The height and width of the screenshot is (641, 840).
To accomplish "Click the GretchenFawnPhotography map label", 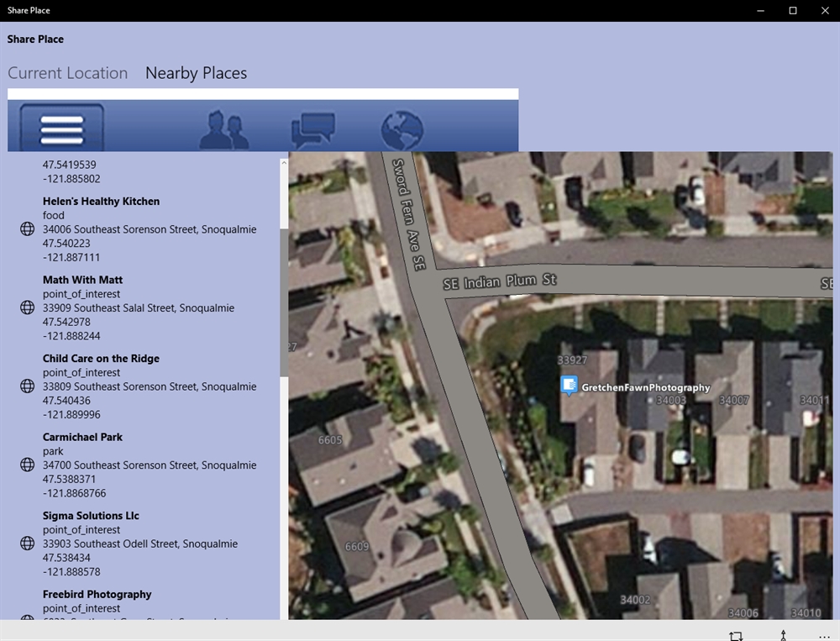I will tap(645, 387).
